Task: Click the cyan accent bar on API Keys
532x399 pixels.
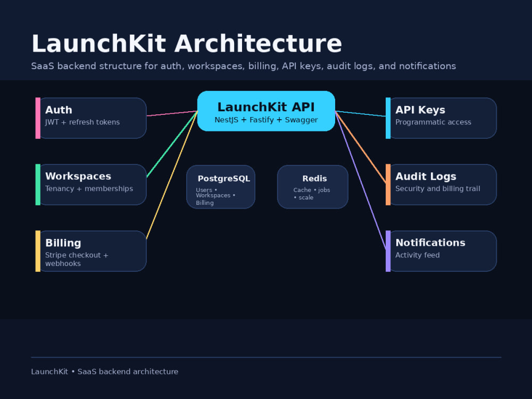Action: [388, 118]
